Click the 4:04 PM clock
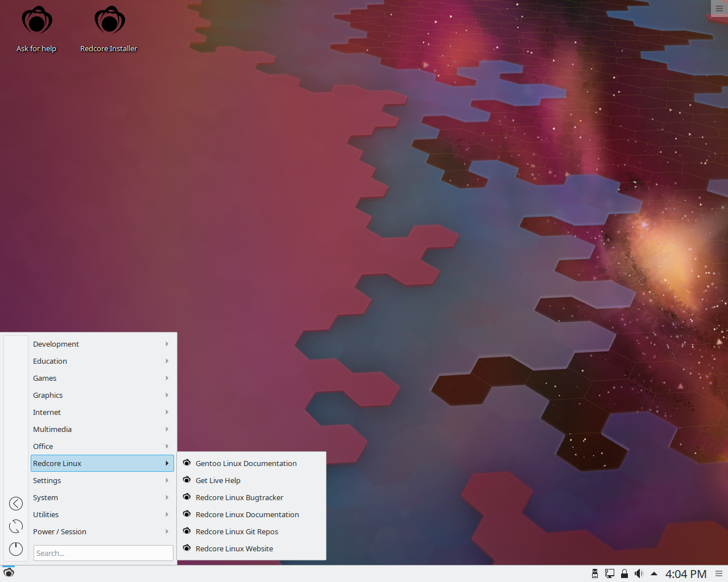This screenshot has height=582, width=728. point(686,574)
